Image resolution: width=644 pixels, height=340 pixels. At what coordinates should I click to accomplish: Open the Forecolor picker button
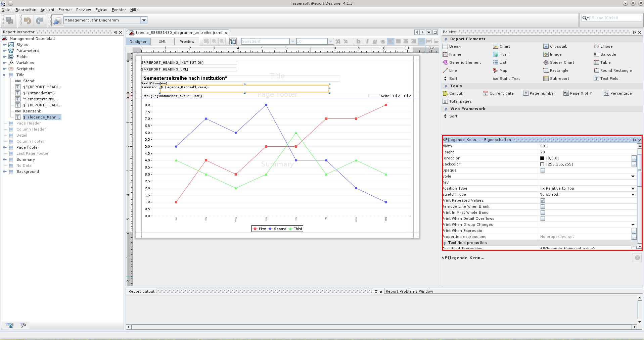point(634,158)
